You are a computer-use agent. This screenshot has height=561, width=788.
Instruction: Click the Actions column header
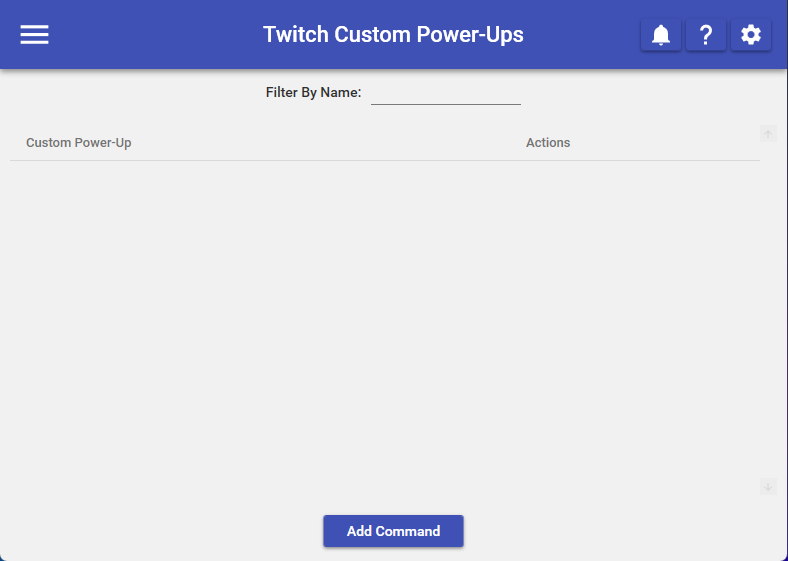548,143
